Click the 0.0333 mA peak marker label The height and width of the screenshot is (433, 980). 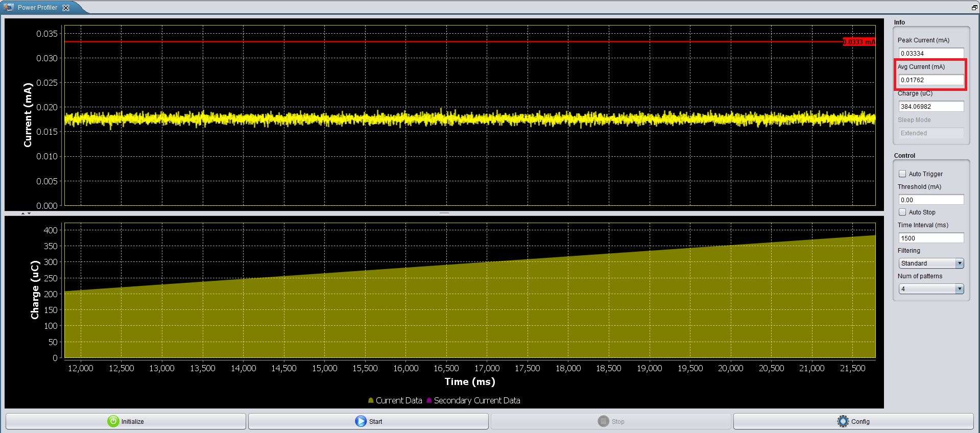[859, 42]
